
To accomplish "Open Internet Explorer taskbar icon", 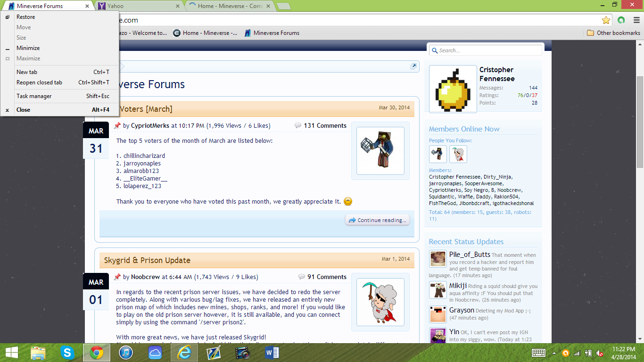I will pos(184,353).
